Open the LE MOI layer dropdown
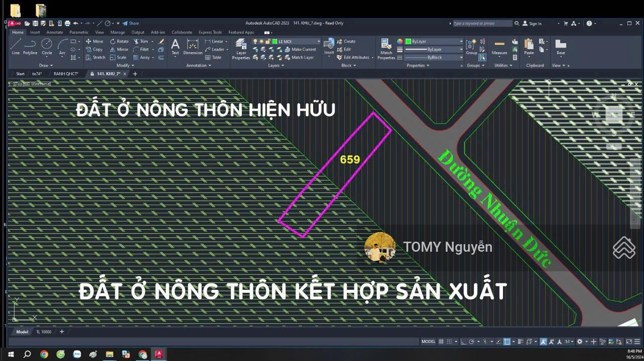Viewport: 644px width, 361px height. [318, 42]
